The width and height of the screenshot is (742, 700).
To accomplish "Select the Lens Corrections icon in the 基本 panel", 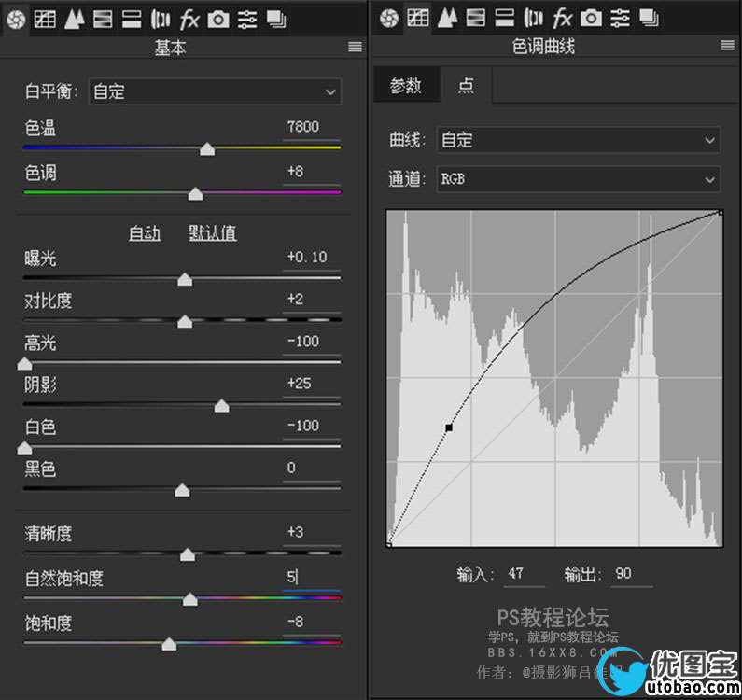I will (161, 18).
